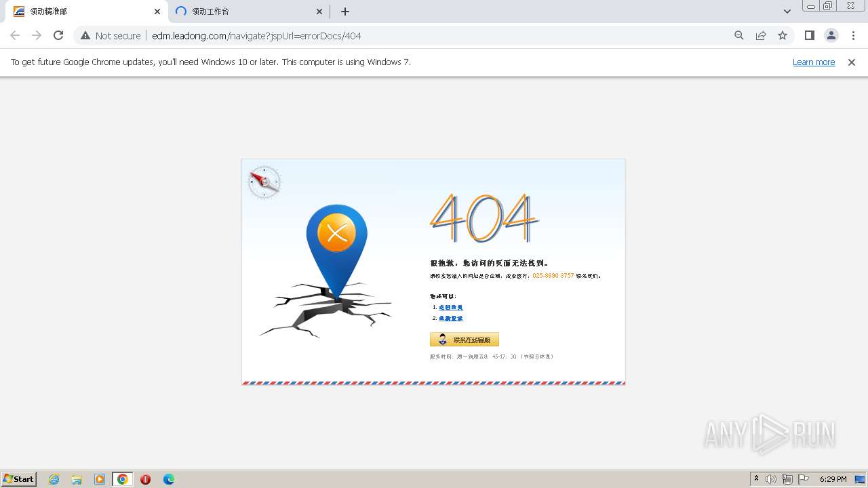This screenshot has width=868, height=488.
Task: Click the first numbered link under the 404 message
Action: [x=451, y=307]
